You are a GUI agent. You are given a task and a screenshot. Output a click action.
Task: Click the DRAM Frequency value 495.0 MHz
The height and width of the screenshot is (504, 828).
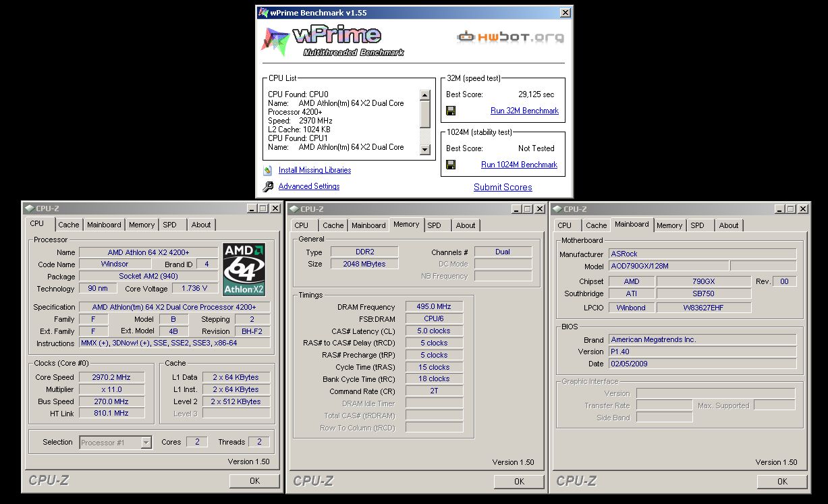(x=434, y=306)
